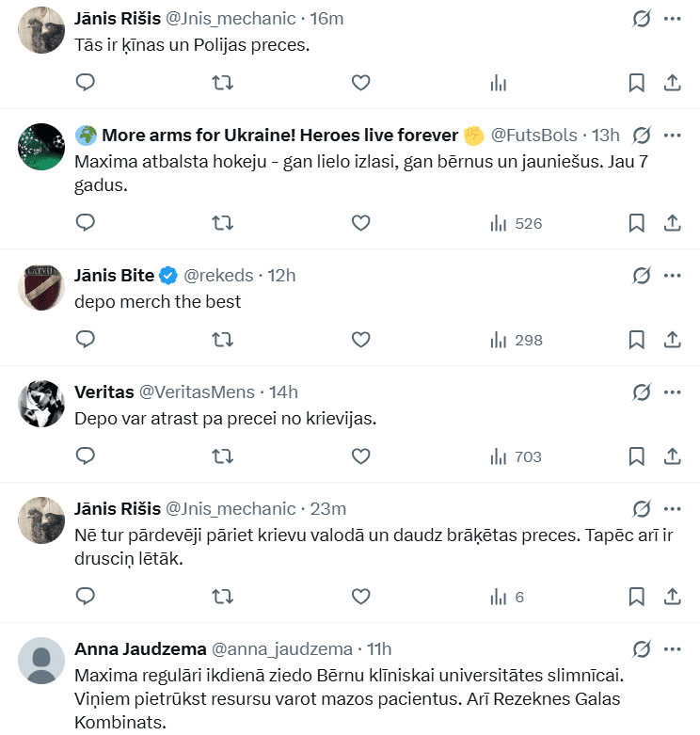This screenshot has width=700, height=735.
Task: Open Veritas profile avatar
Action: coord(41,405)
